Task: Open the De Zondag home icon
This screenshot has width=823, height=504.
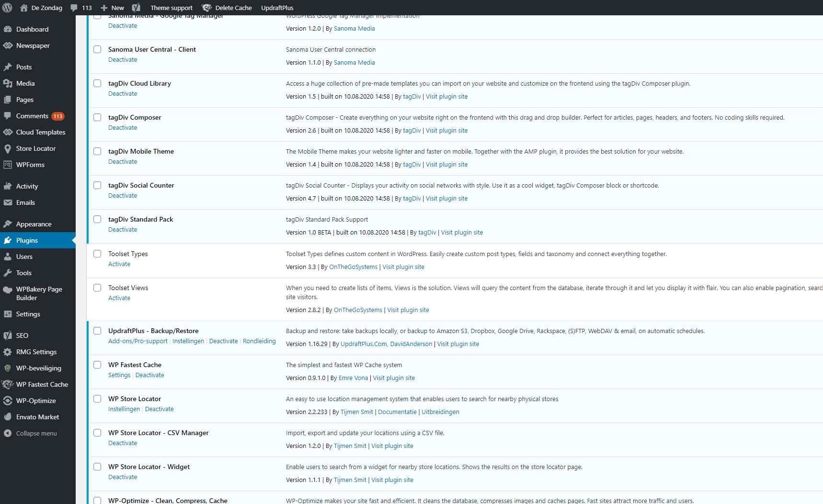Action: pos(24,8)
